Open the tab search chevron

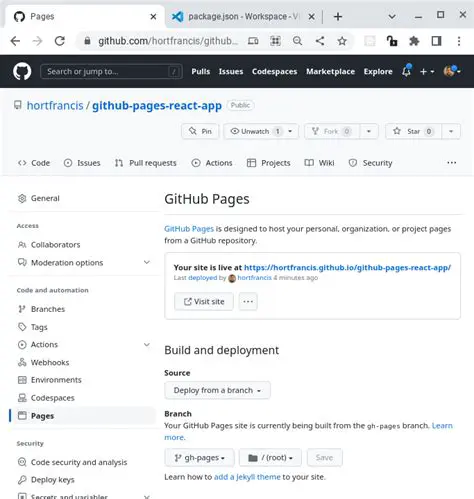tap(392, 16)
